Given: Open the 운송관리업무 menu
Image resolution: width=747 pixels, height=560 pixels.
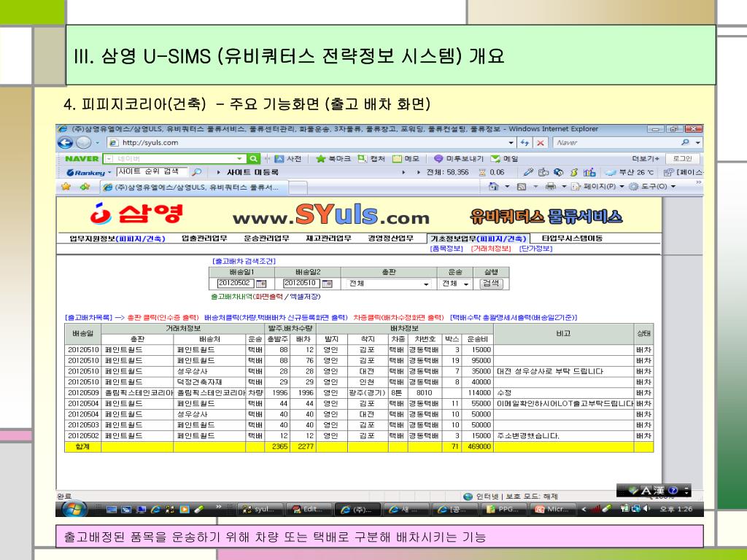Looking at the screenshot, I should pyautogui.click(x=266, y=238).
